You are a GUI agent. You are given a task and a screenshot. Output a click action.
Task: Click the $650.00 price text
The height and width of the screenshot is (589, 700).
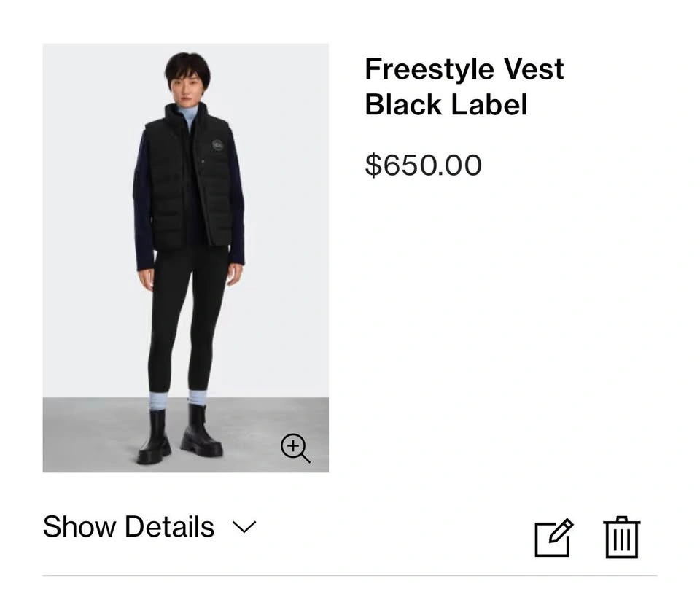tap(423, 165)
